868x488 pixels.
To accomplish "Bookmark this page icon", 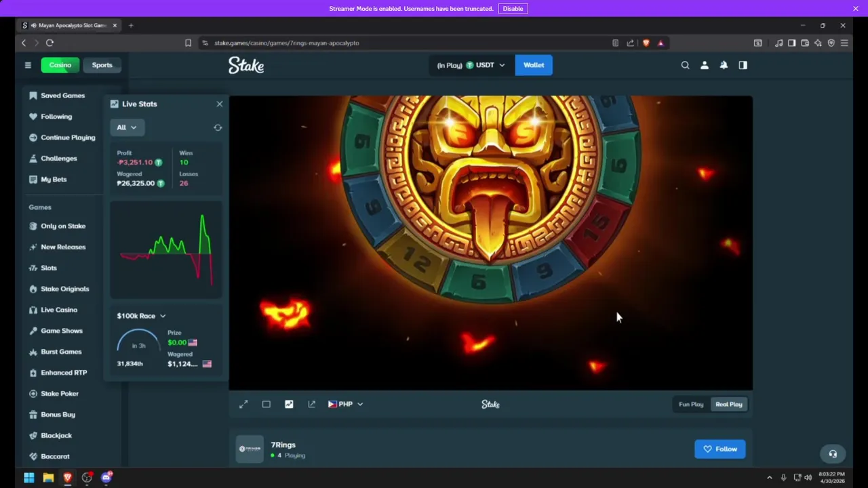I will coord(188,43).
